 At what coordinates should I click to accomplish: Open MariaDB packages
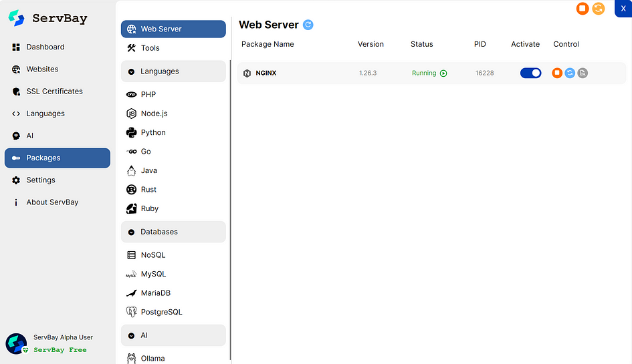point(173,293)
